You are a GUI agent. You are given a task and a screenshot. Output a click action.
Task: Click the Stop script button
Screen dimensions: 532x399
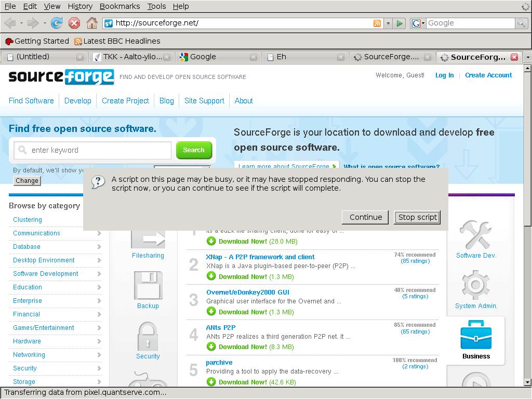click(x=417, y=217)
